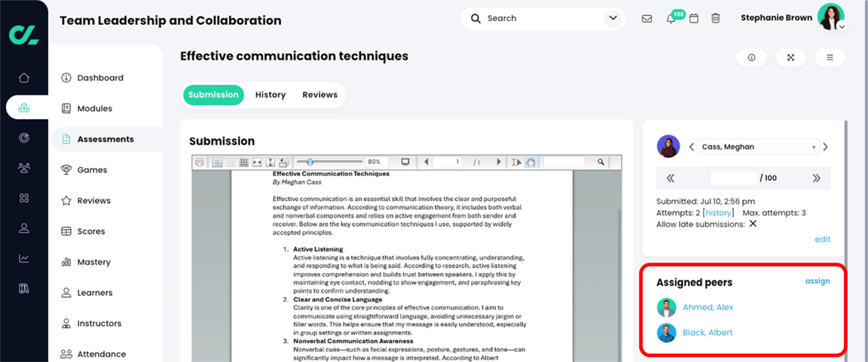Open the library books icon in left rail
This screenshot has width=868, height=362.
(24, 288)
